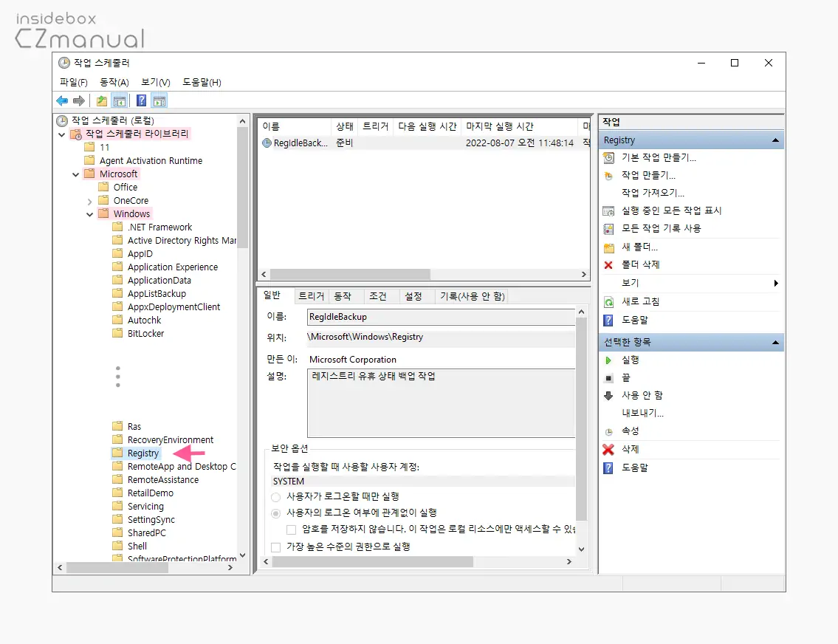
Task: Click the red X 삭제 icon
Action: coord(608,450)
